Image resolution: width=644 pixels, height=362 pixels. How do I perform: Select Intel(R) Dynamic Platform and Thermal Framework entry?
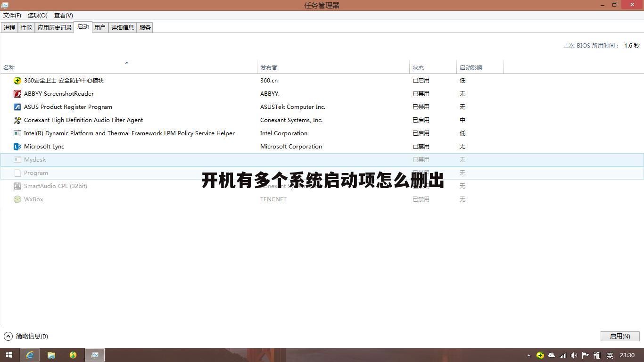(x=322, y=133)
